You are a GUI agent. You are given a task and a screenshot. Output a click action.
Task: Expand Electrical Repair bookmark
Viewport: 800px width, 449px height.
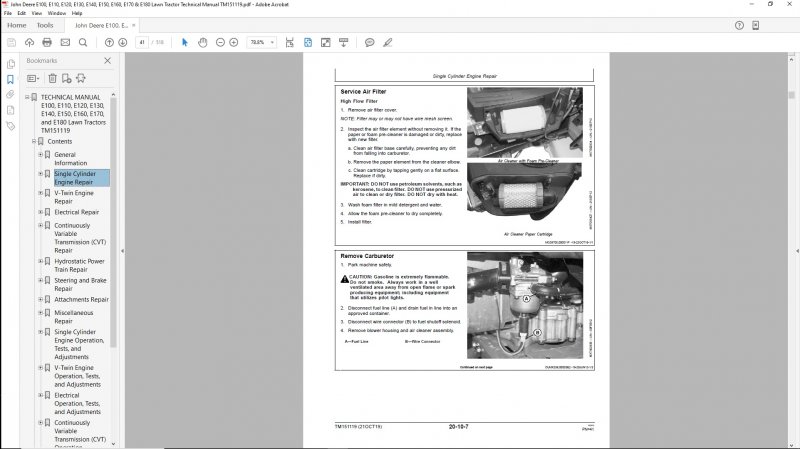[41, 212]
